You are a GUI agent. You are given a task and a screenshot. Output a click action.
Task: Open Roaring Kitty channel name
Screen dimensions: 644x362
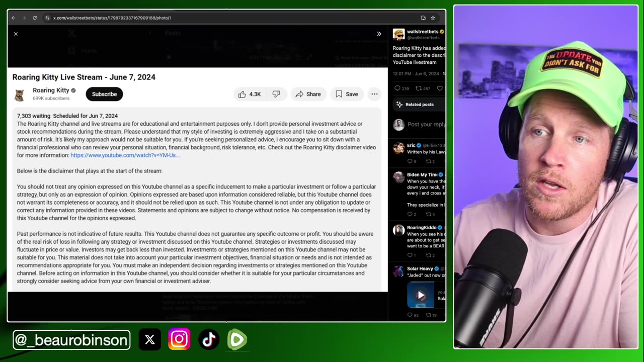(x=51, y=90)
